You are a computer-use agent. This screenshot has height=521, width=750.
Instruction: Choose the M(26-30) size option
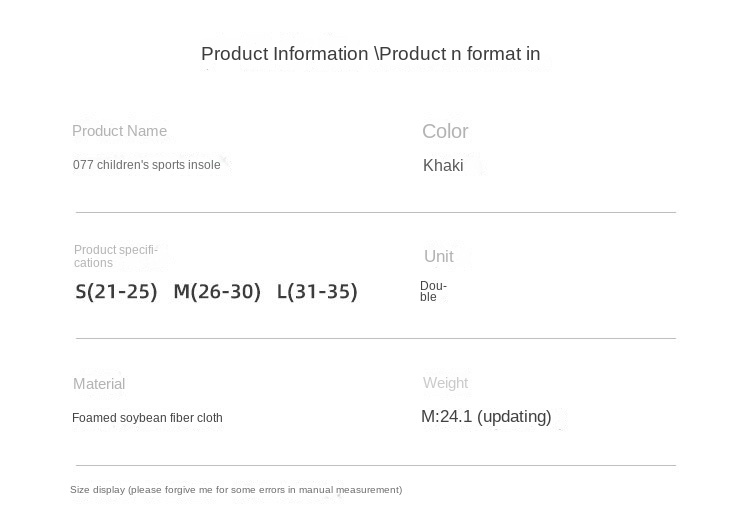pos(217,292)
